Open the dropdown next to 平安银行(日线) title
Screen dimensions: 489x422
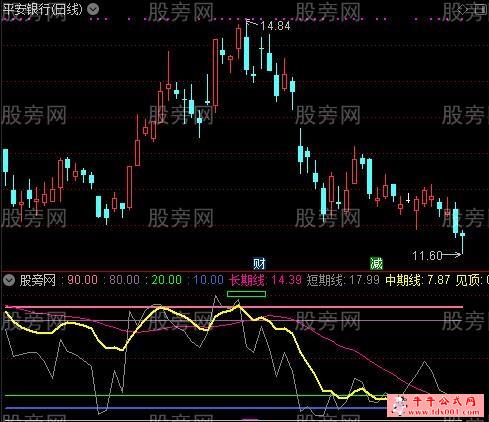(93, 9)
